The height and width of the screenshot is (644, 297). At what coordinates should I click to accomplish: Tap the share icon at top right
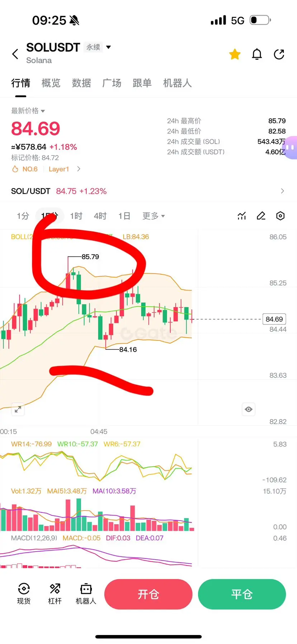coord(279,54)
